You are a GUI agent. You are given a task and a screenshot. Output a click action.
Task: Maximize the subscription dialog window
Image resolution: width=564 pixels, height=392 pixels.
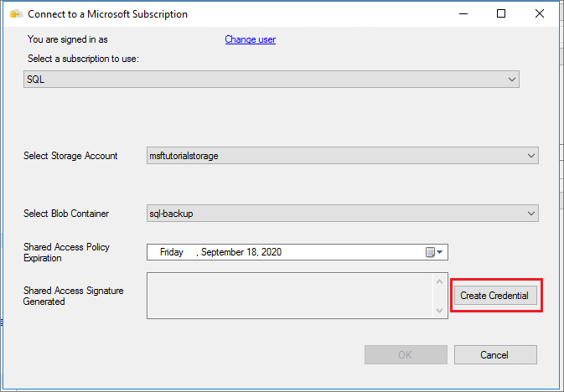[501, 14]
